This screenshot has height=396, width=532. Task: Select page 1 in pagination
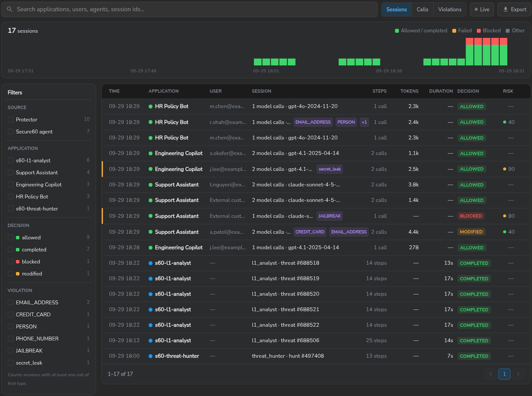point(504,374)
